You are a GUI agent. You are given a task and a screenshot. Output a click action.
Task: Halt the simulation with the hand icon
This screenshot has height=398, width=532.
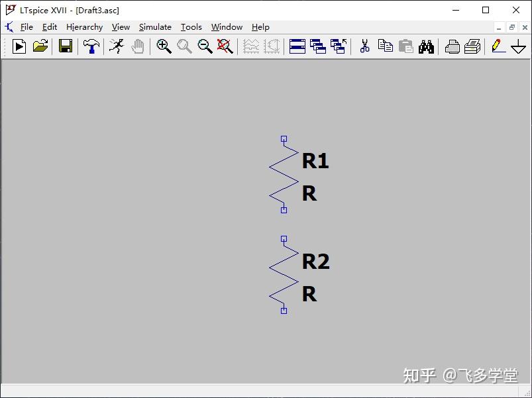pyautogui.click(x=138, y=46)
